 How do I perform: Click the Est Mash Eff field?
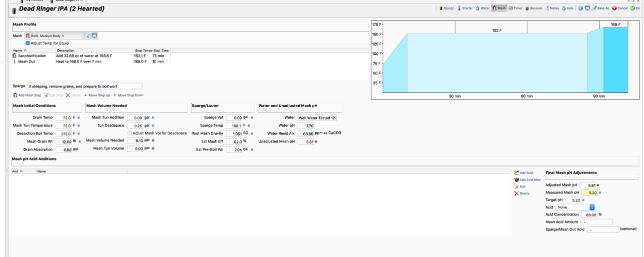pyautogui.click(x=234, y=142)
